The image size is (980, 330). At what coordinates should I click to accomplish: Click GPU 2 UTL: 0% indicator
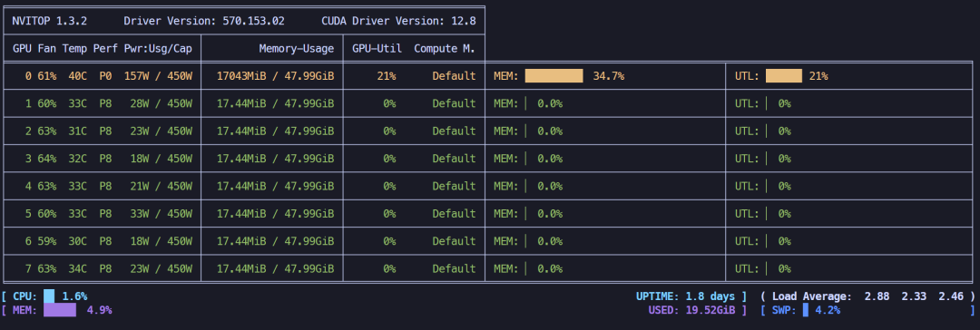(763, 131)
